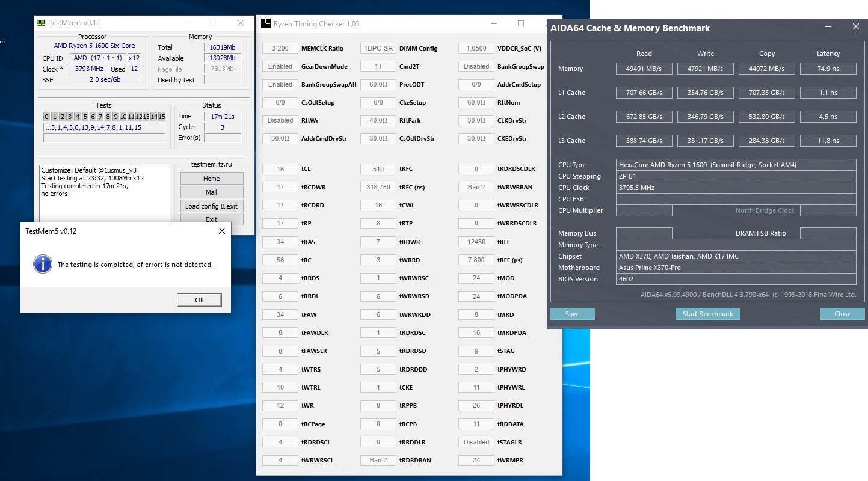This screenshot has height=481, width=868.
Task: Click the L1 Cache Read result 707.66 GB/s
Action: tap(644, 93)
